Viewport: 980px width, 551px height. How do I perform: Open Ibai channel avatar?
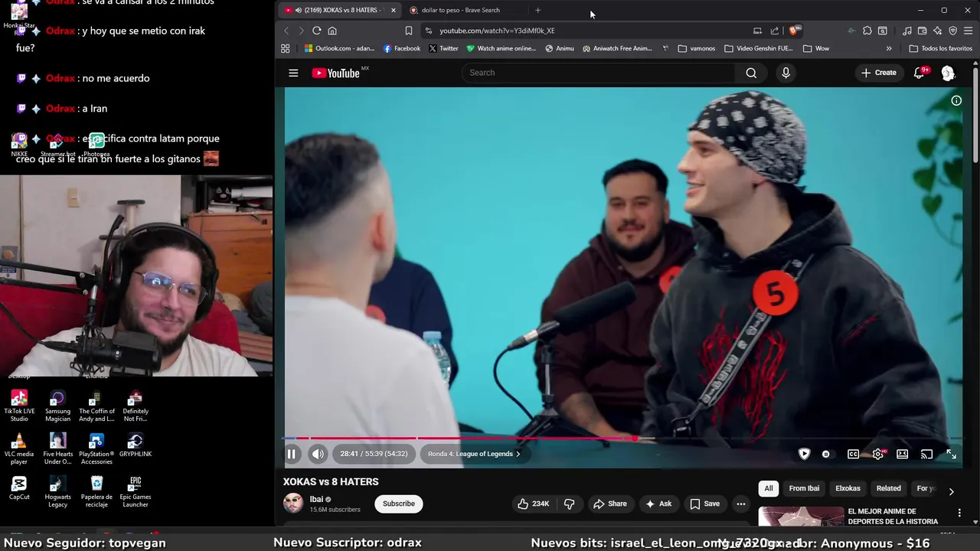293,503
